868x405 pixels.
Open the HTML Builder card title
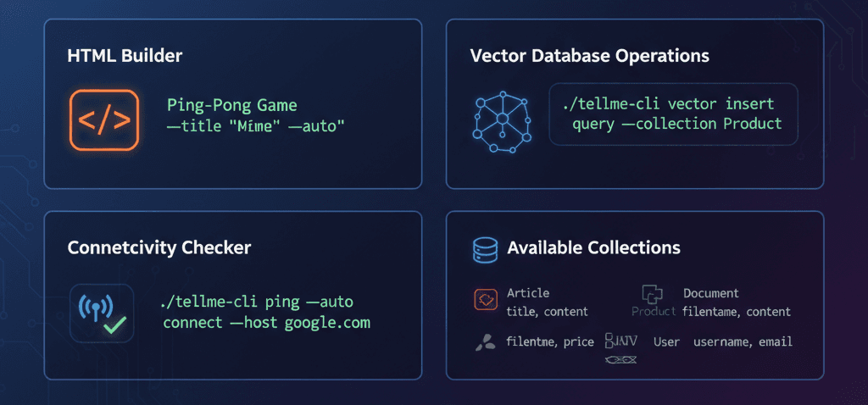pos(125,57)
